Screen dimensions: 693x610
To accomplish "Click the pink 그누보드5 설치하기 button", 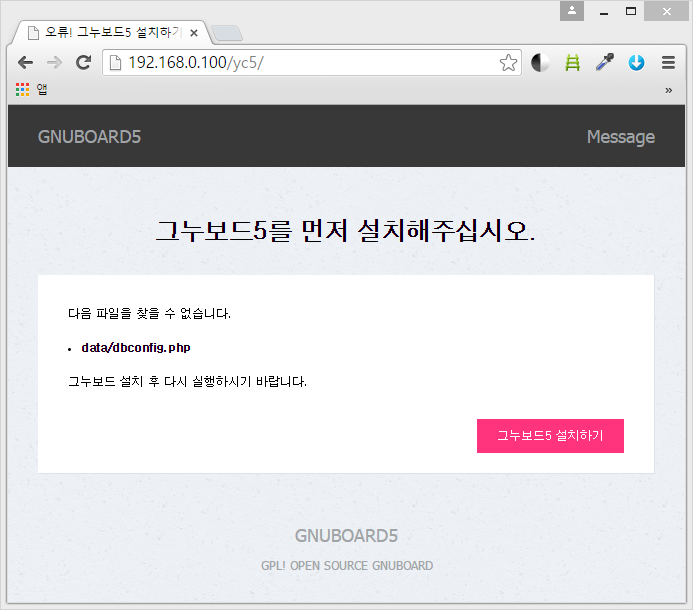I will coord(550,436).
